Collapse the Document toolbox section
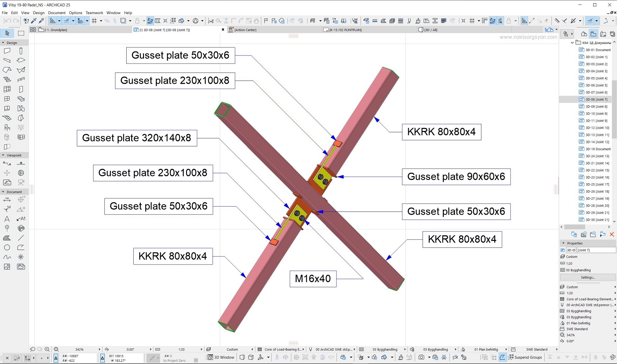Viewport: 617px width, 364px height. tap(3, 192)
